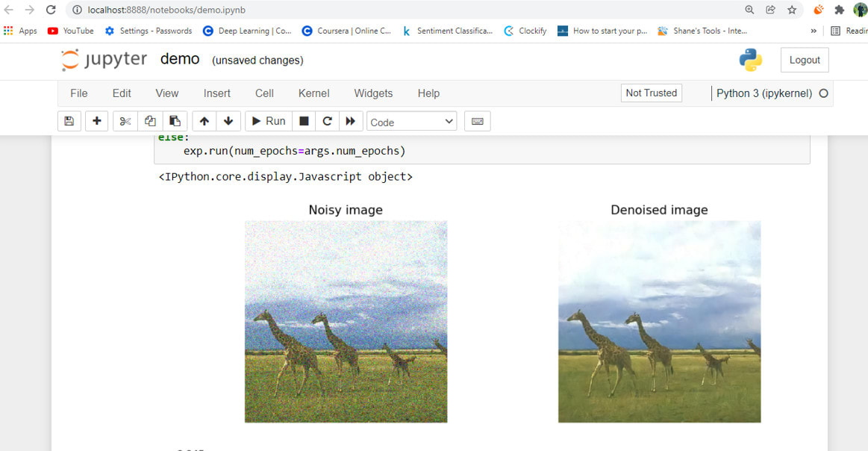Paste cells below
Image resolution: width=868 pixels, height=451 pixels.
coord(175,122)
